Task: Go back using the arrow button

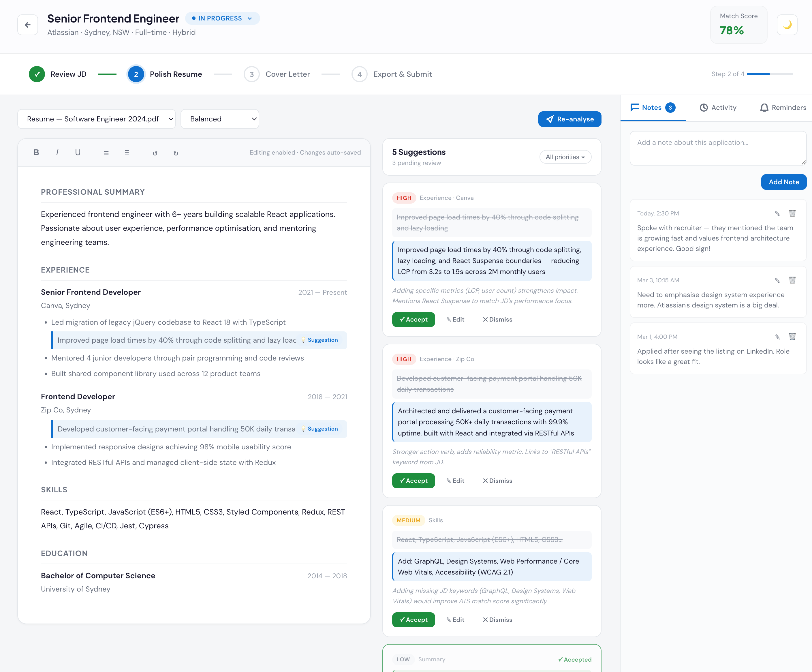Action: (27, 25)
